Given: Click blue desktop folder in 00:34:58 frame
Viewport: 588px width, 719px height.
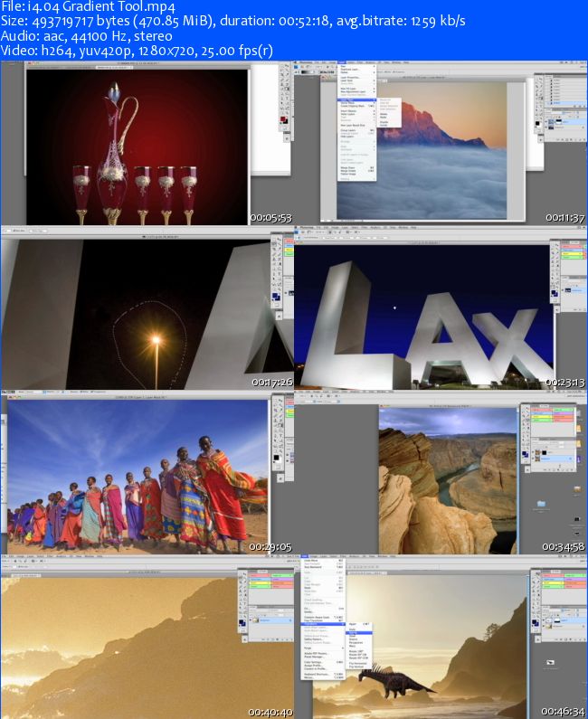Looking at the screenshot, I should 542,503.
